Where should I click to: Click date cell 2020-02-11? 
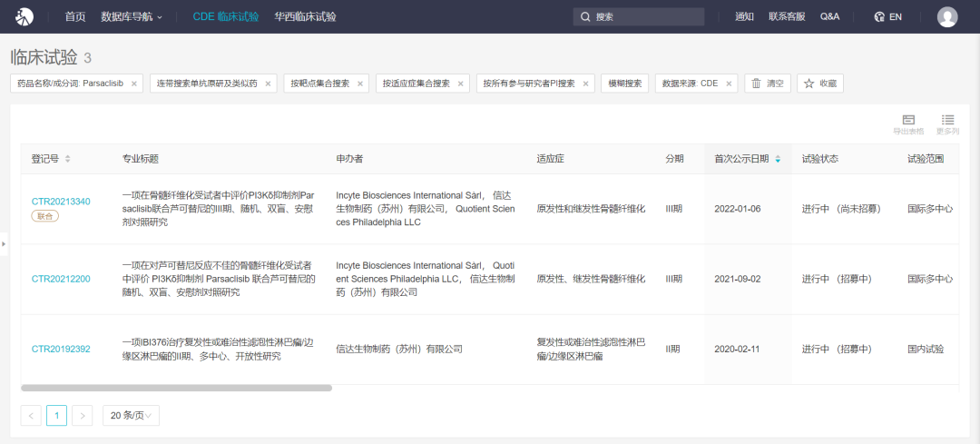[x=737, y=349]
